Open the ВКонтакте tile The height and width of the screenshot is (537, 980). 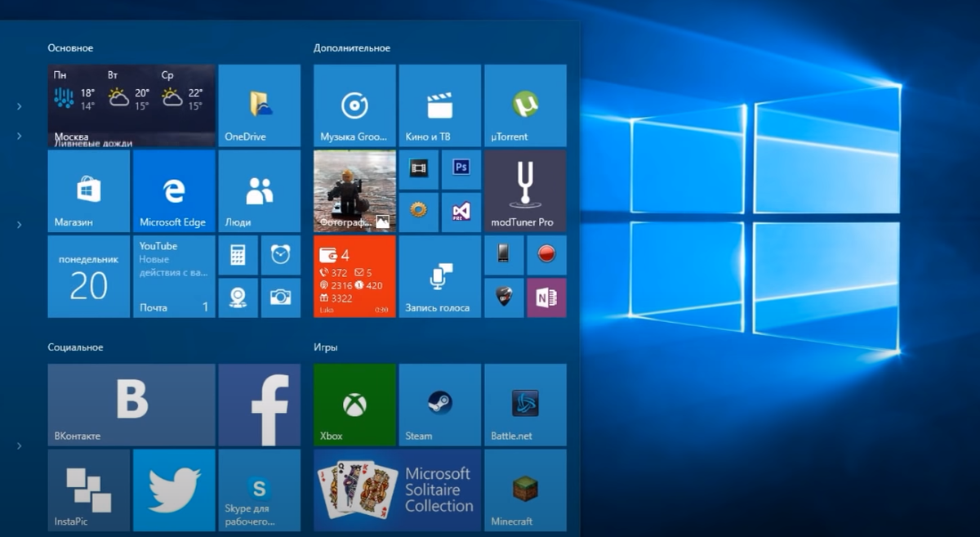131,405
